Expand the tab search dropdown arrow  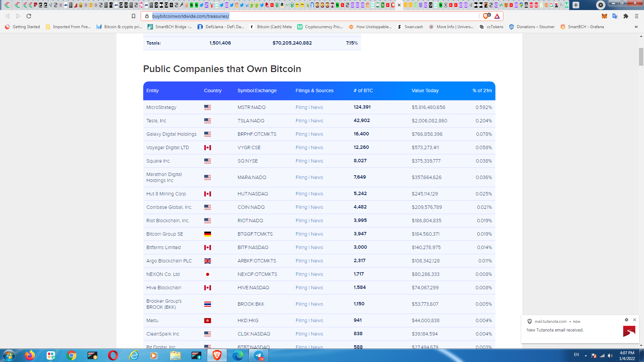coord(601,5)
